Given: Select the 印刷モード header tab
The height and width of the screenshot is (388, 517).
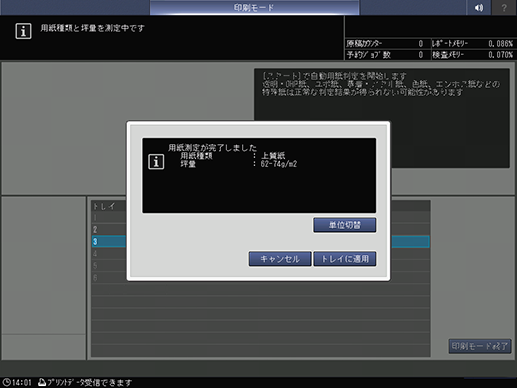Looking at the screenshot, I should 254,7.
